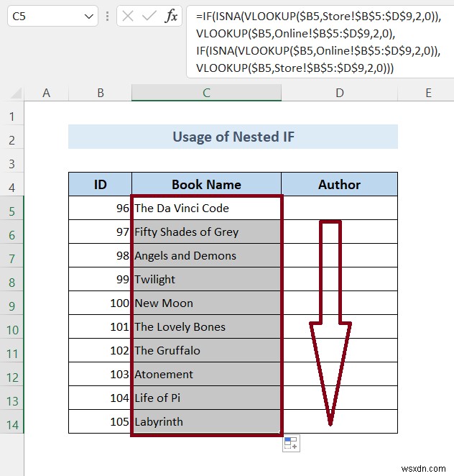Click the 'Book Name' header cell
The height and width of the screenshot is (476, 454).
click(206, 184)
